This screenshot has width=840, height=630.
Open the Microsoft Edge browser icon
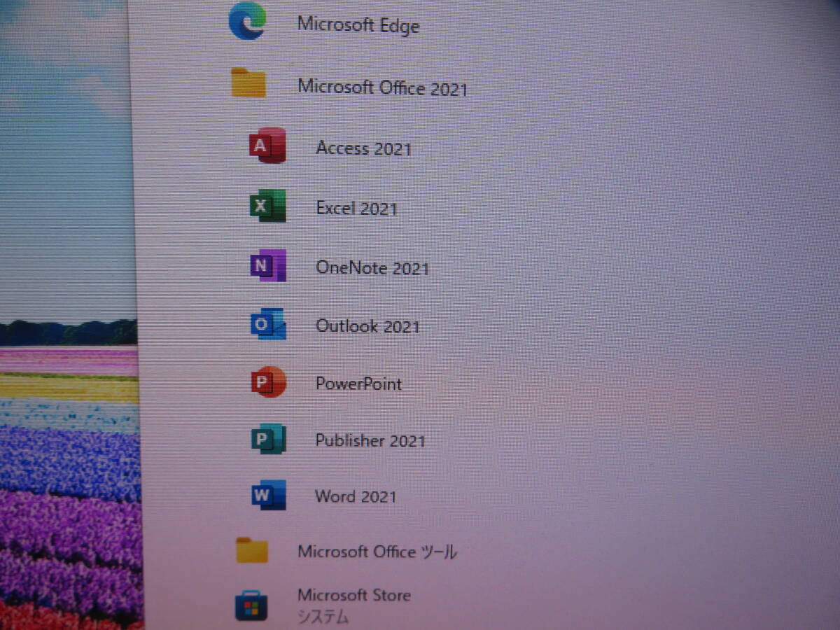point(247,21)
